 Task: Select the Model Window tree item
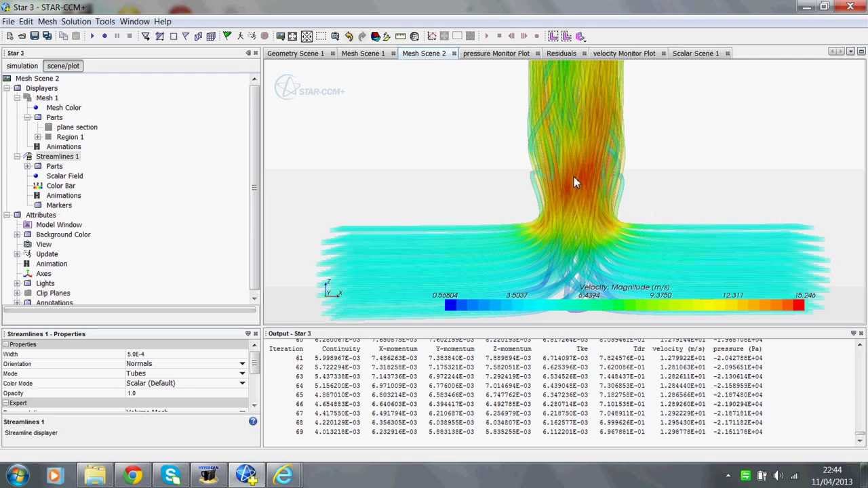coord(59,225)
